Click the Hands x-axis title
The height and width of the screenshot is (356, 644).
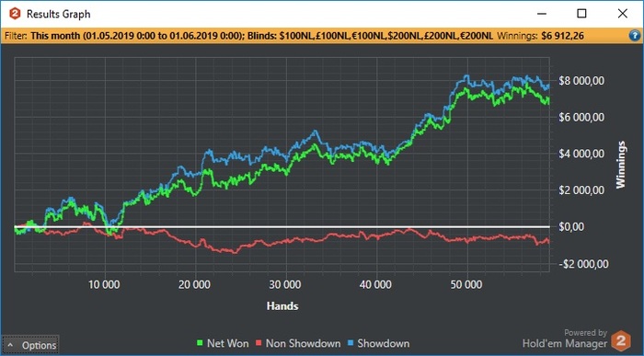click(x=282, y=306)
